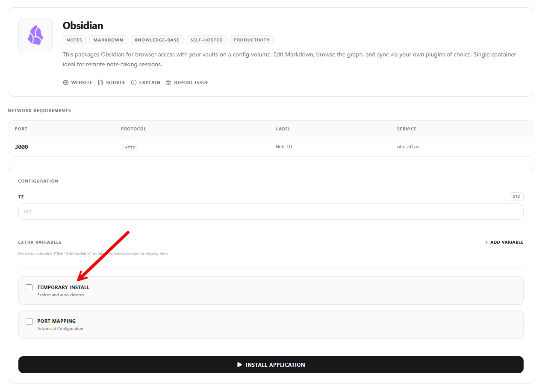This screenshot has width=539, height=392.
Task: Select the KNOWLEDGE-BASE tag
Action: (x=157, y=40)
